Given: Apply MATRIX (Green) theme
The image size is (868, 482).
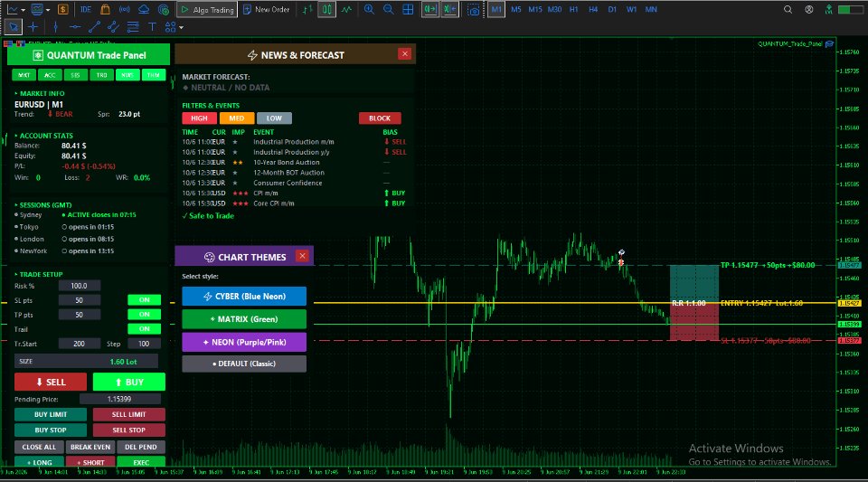Looking at the screenshot, I should [244, 319].
